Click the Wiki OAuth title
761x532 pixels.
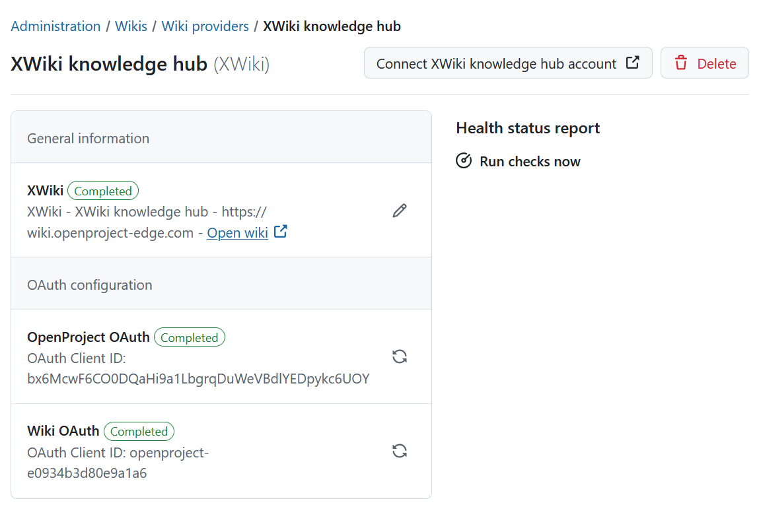tap(63, 430)
